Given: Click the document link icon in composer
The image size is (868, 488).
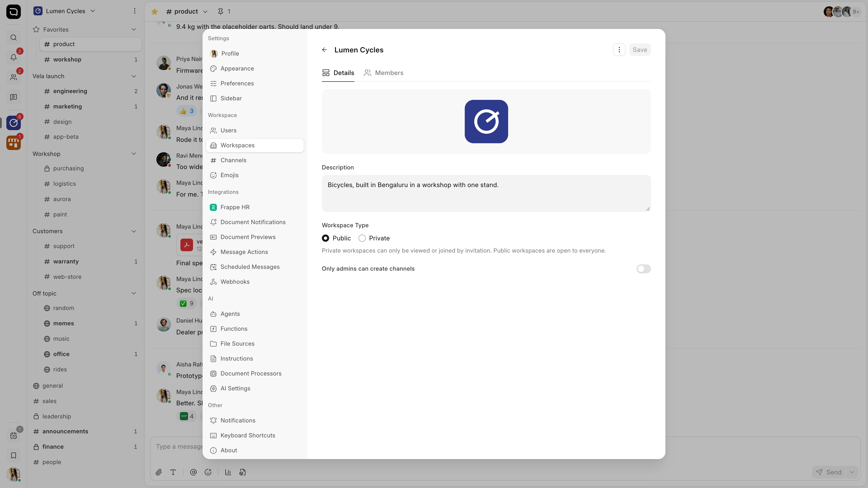Looking at the screenshot, I should click(x=243, y=472).
